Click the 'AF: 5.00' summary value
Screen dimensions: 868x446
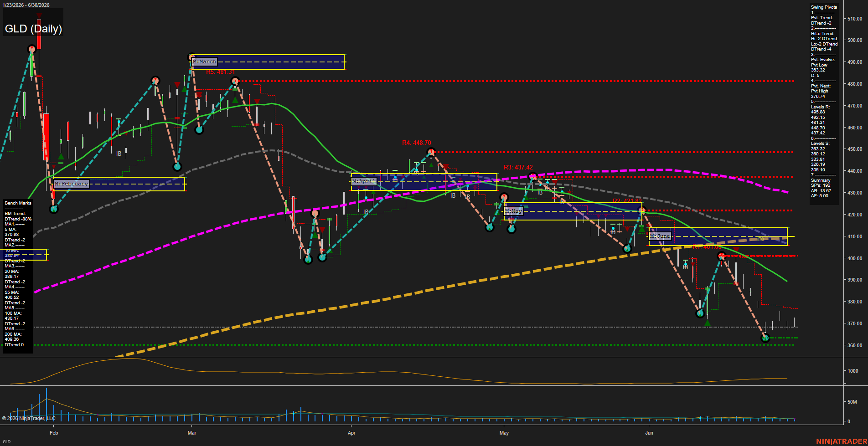click(x=820, y=196)
